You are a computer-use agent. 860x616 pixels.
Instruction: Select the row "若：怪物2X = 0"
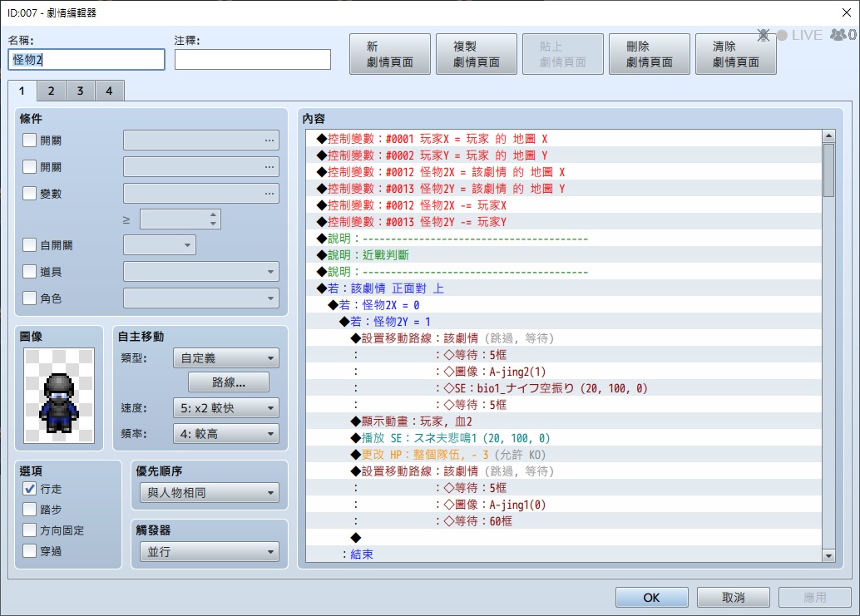point(564,305)
